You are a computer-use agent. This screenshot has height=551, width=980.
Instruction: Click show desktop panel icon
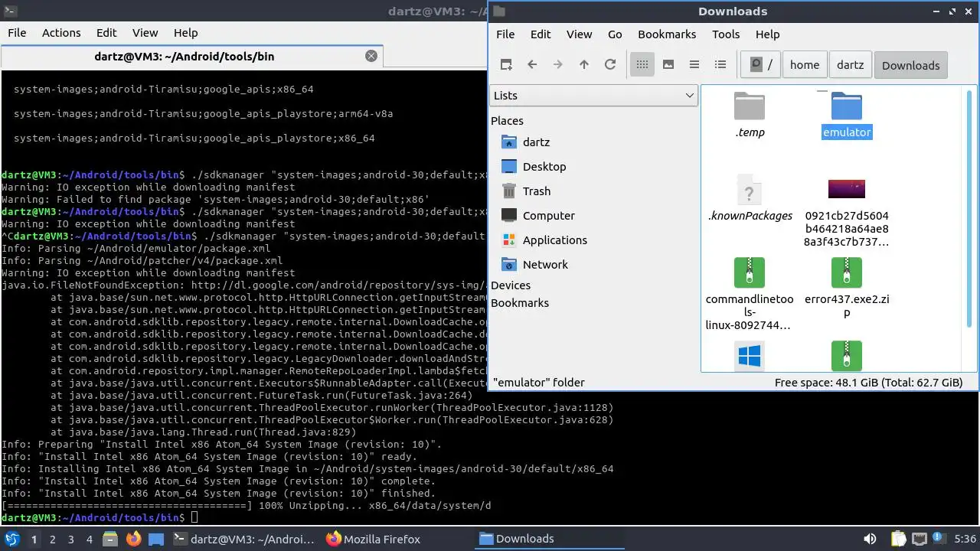(x=156, y=539)
